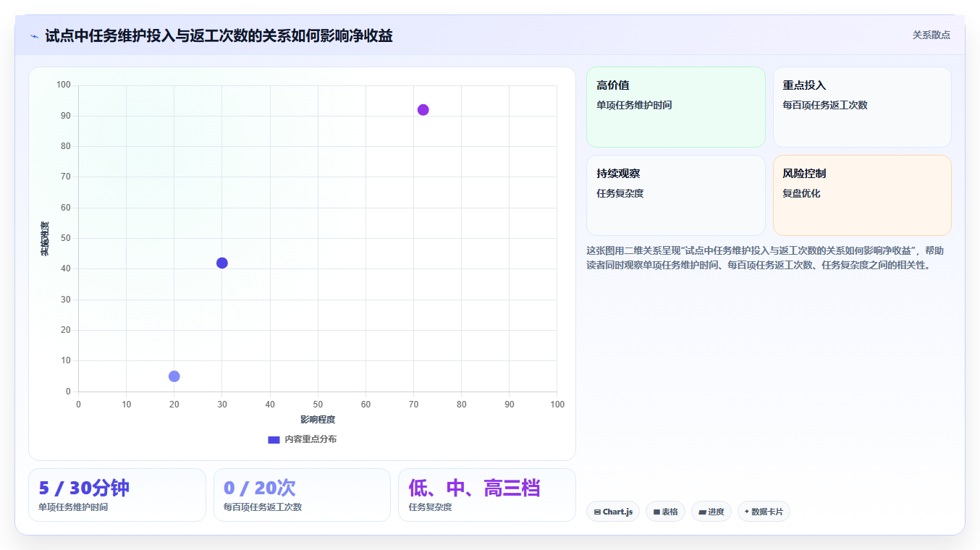Click the 数据卡片 tag
Screen dimensions: 980x550
pos(764,512)
